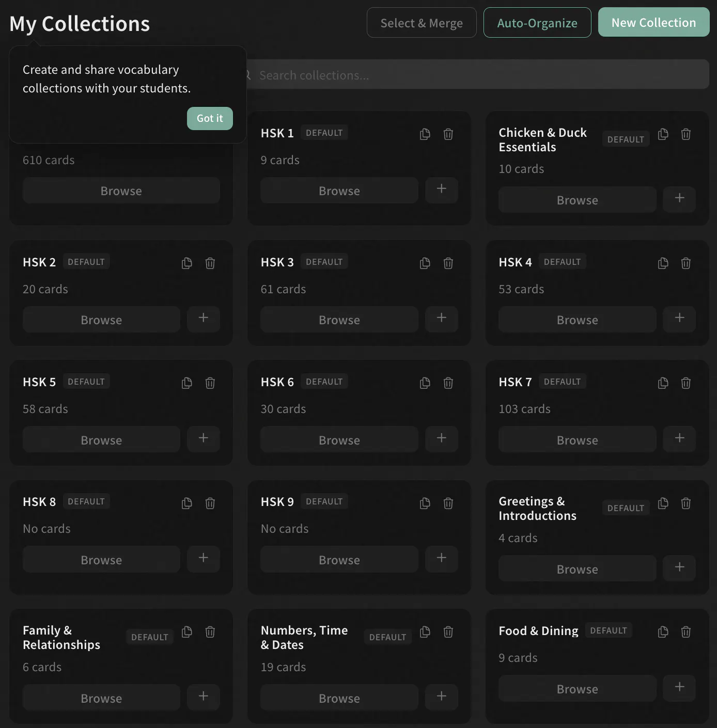Duplicate the HSK 3 collection

pyautogui.click(x=425, y=263)
